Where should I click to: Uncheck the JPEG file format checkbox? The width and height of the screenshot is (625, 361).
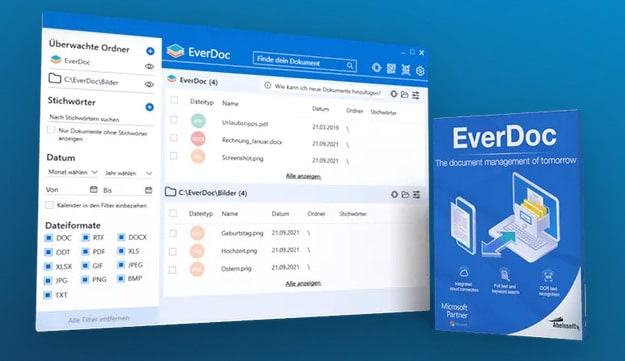tap(121, 265)
